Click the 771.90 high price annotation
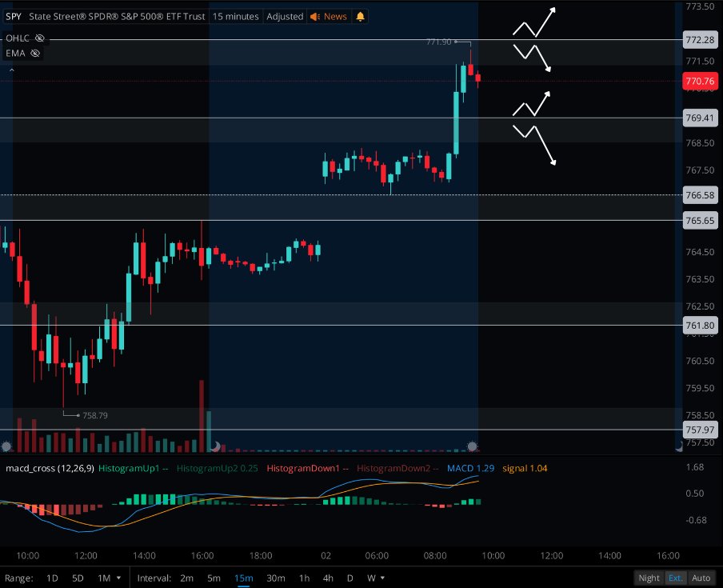The image size is (723, 588). 438,42
